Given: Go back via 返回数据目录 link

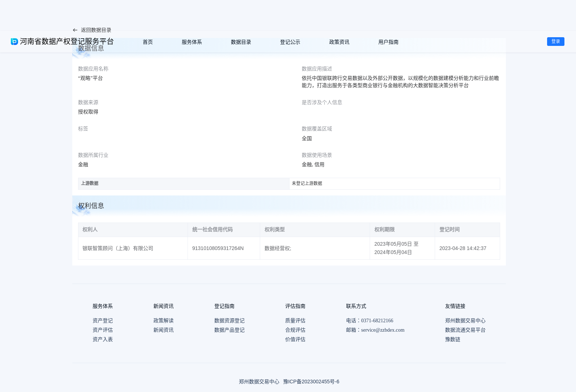Looking at the screenshot, I should pyautogui.click(x=96, y=30).
